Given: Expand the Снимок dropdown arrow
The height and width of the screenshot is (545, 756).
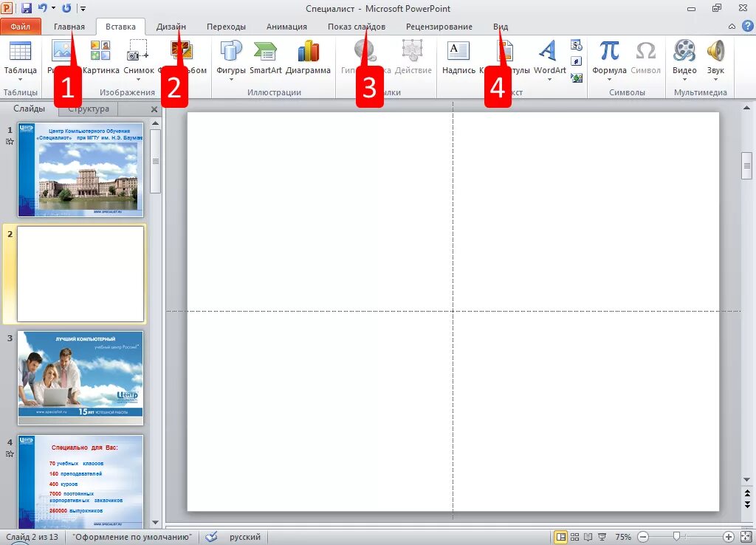Looking at the screenshot, I should [138, 80].
